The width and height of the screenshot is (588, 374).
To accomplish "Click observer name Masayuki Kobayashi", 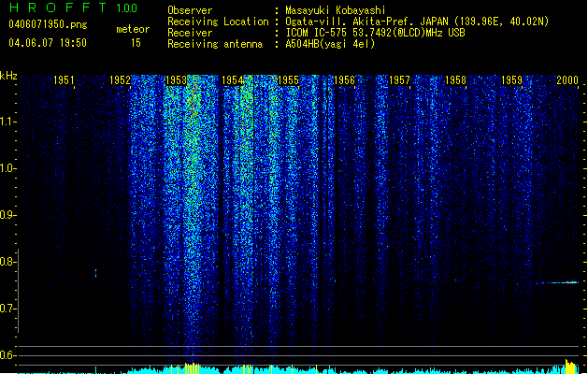I will point(336,10).
